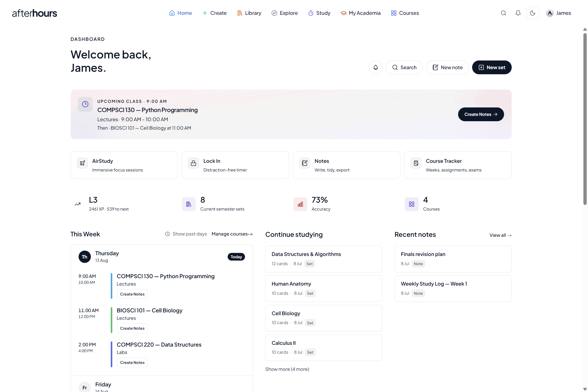588x392 pixels.
Task: Click the L3 level trend arrow icon
Action: (x=78, y=204)
